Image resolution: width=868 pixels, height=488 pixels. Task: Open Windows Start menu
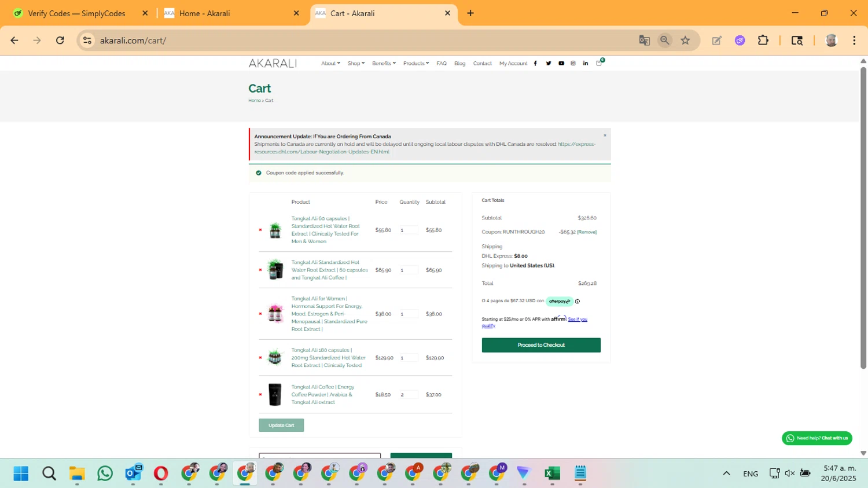click(x=21, y=474)
